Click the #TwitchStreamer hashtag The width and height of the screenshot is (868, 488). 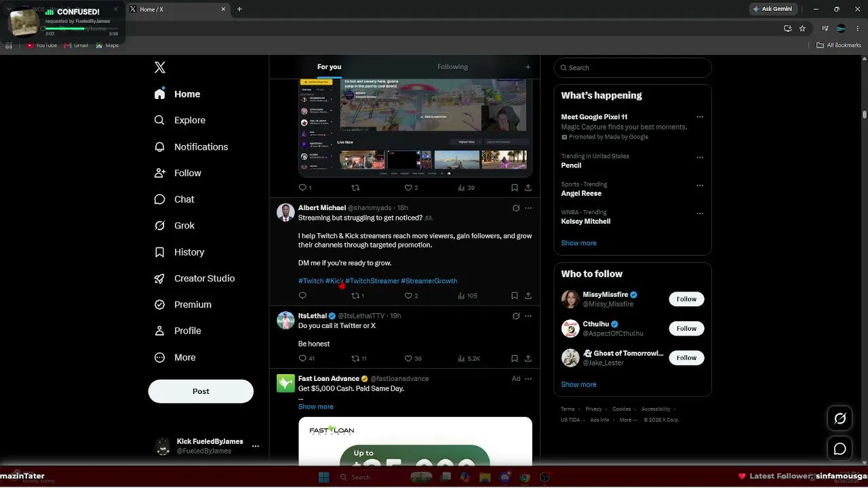click(372, 281)
